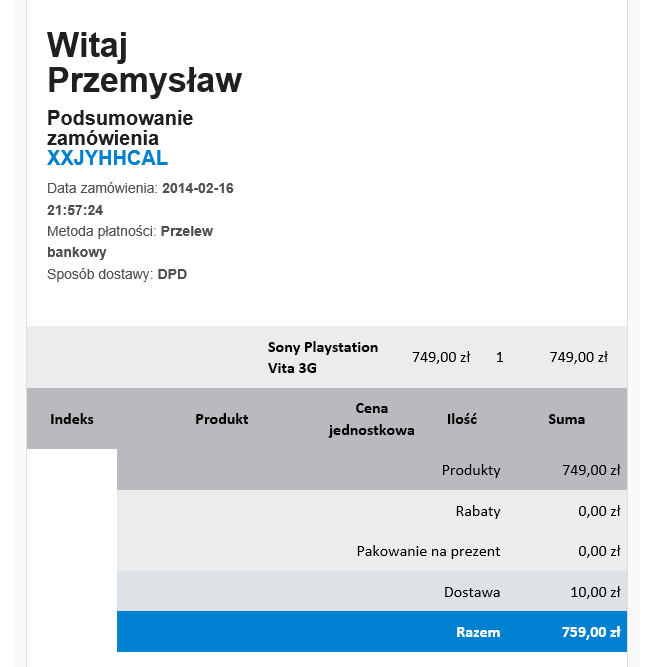Click the DPD delivery method text
The height and width of the screenshot is (667, 652).
coord(172,274)
